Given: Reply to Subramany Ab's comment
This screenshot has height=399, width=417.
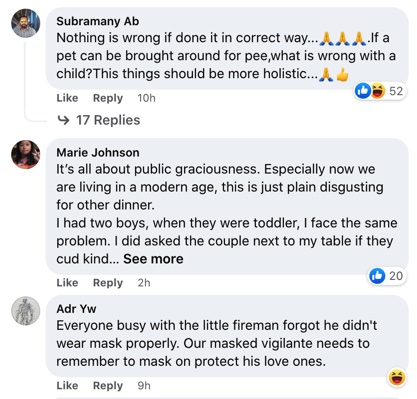Looking at the screenshot, I should click(x=108, y=98).
